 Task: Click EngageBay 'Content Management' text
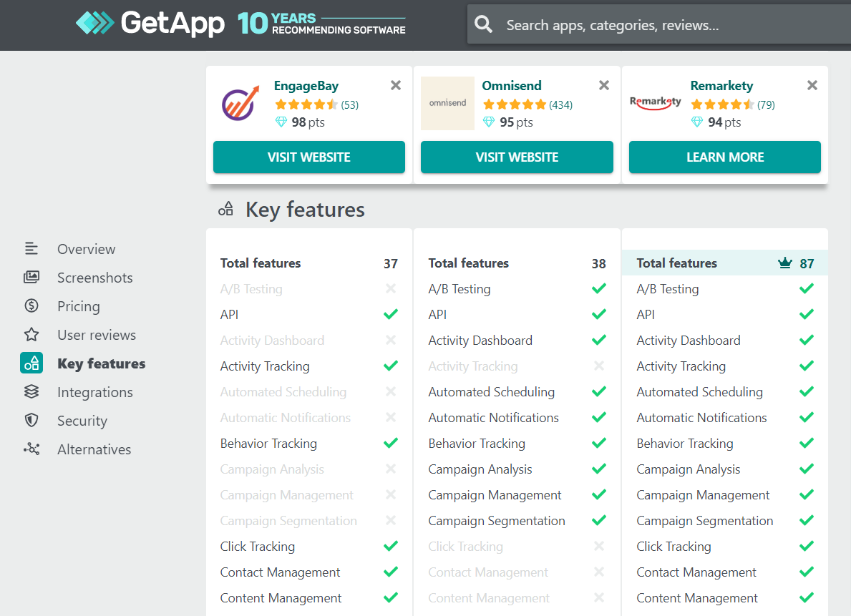click(281, 598)
